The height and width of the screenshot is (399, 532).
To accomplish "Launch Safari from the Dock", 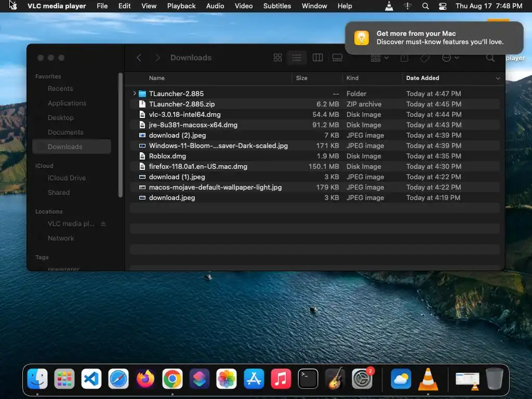I will 118,378.
